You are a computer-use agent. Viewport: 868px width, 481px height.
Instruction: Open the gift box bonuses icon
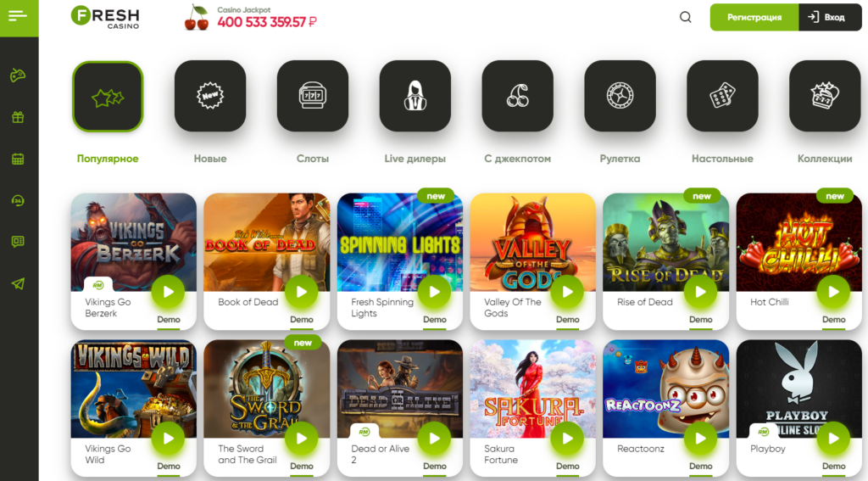[18, 117]
